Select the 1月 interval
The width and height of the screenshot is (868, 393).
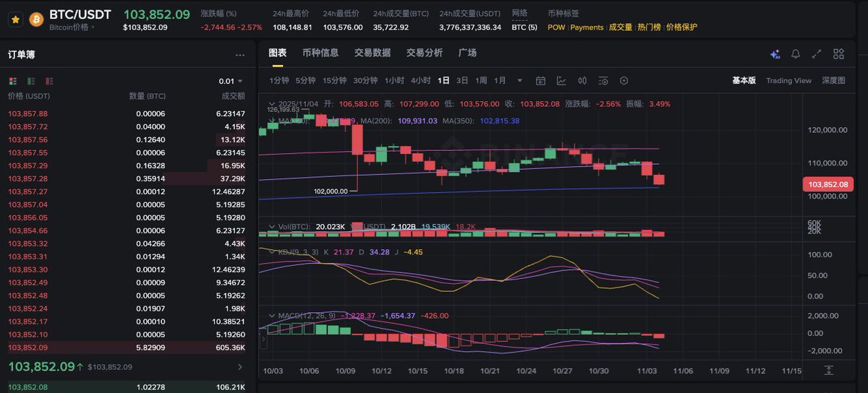[x=500, y=81]
